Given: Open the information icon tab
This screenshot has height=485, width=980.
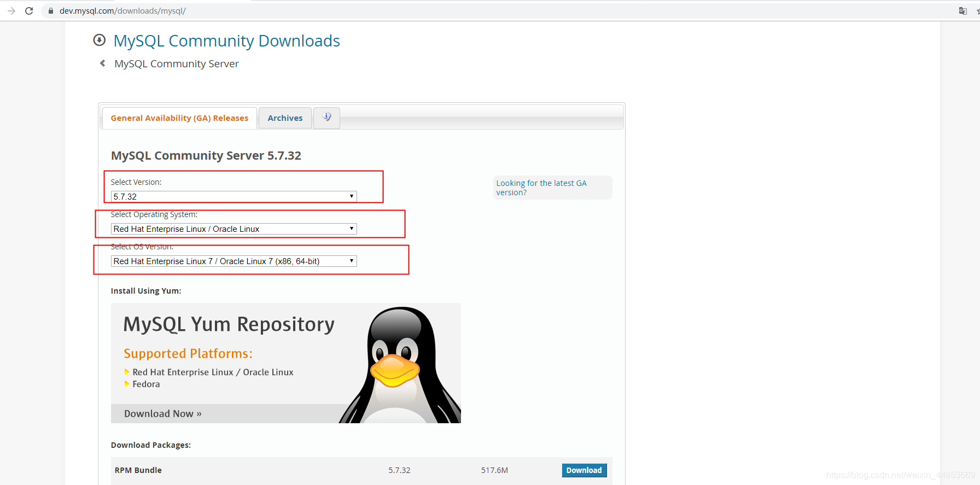Looking at the screenshot, I should point(327,118).
